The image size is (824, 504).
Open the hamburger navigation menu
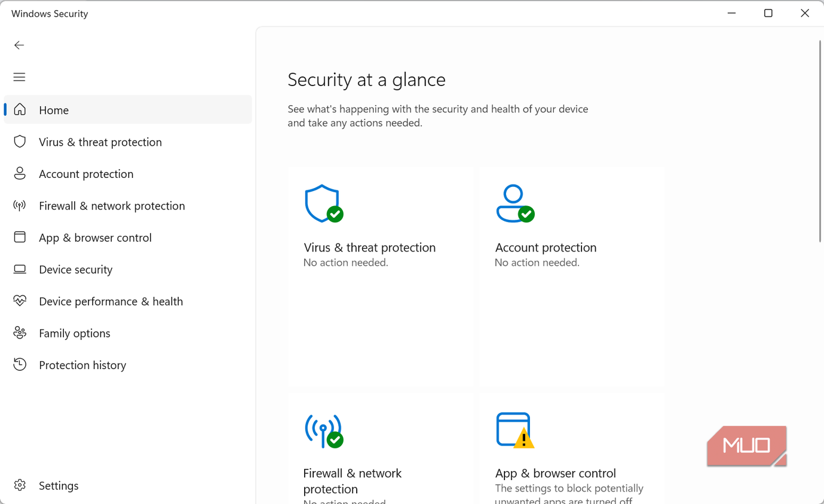point(19,77)
